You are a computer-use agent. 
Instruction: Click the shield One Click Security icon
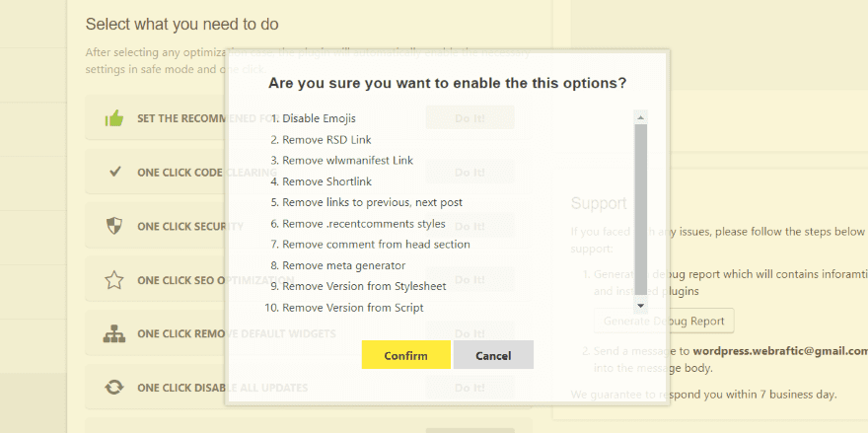point(114,226)
